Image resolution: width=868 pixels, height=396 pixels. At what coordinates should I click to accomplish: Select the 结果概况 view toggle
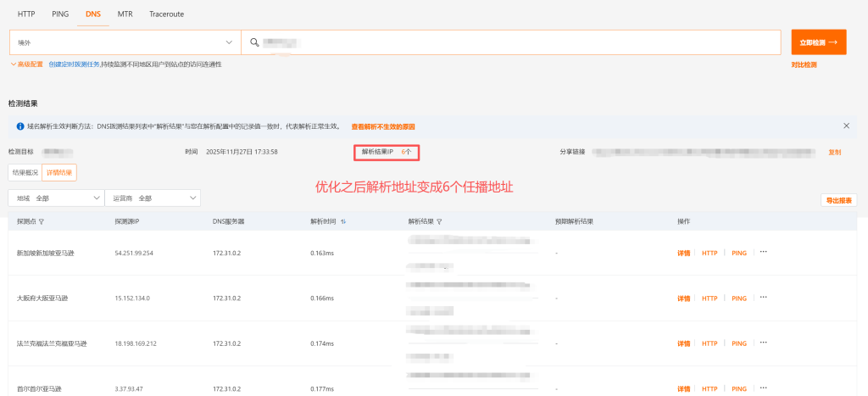click(x=25, y=172)
